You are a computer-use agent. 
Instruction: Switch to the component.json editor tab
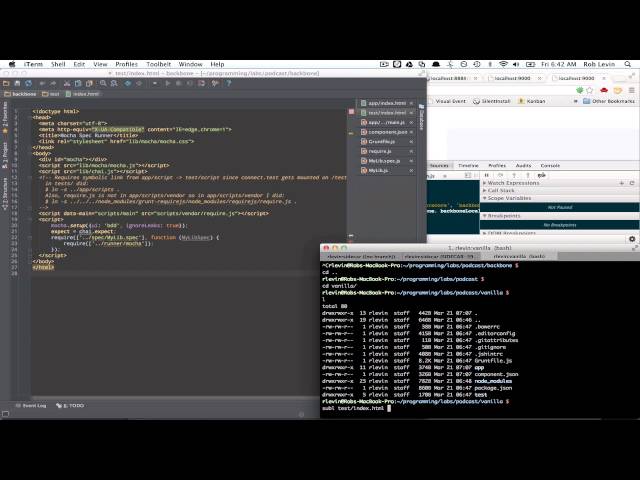tap(388, 132)
